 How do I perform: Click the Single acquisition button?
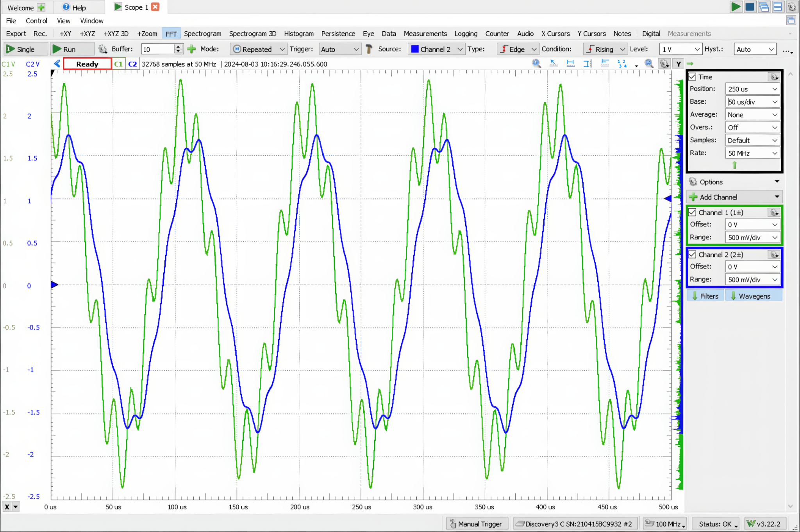[25, 49]
